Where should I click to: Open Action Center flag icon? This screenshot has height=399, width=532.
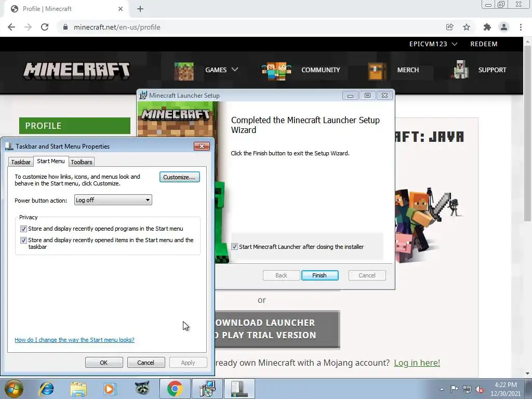click(454, 389)
